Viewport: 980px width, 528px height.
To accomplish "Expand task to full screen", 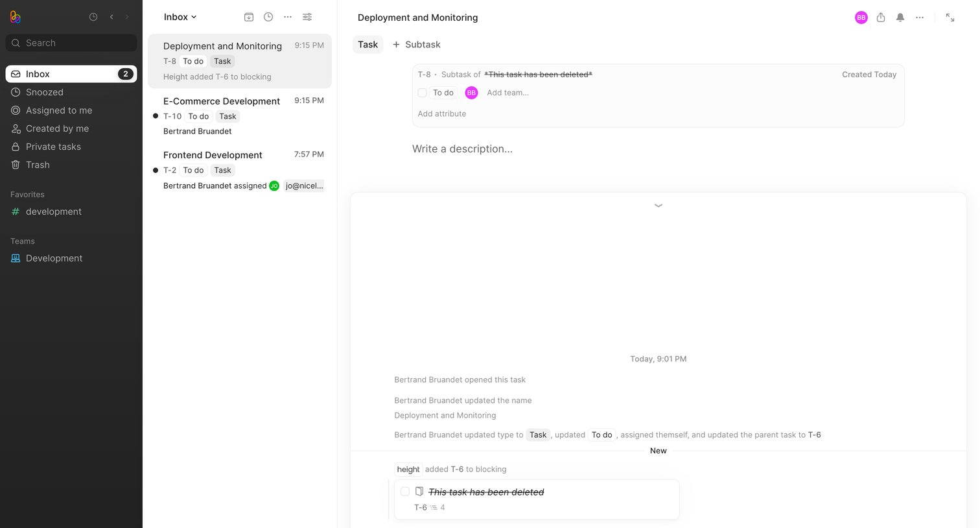I will 950,18.
